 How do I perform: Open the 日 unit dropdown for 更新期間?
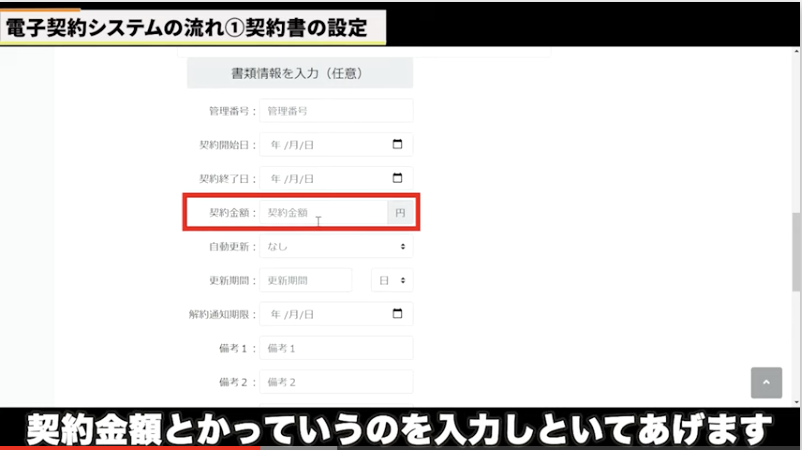(x=392, y=281)
